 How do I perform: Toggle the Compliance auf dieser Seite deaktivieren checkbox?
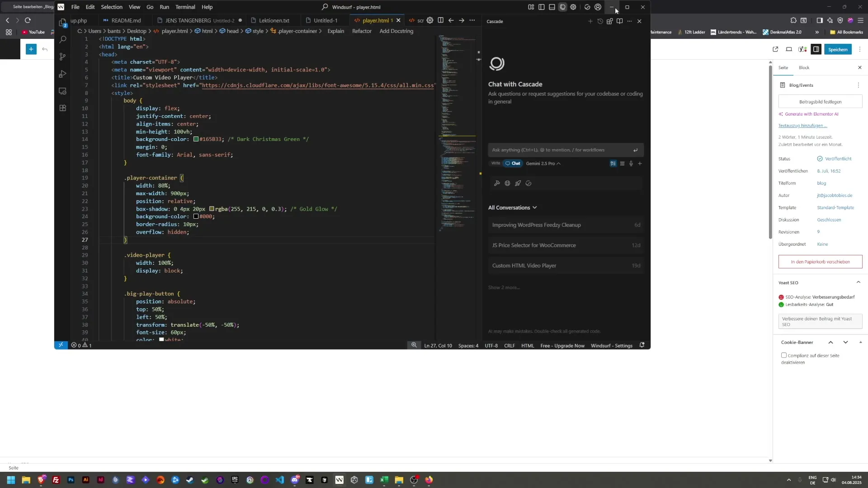(x=783, y=355)
